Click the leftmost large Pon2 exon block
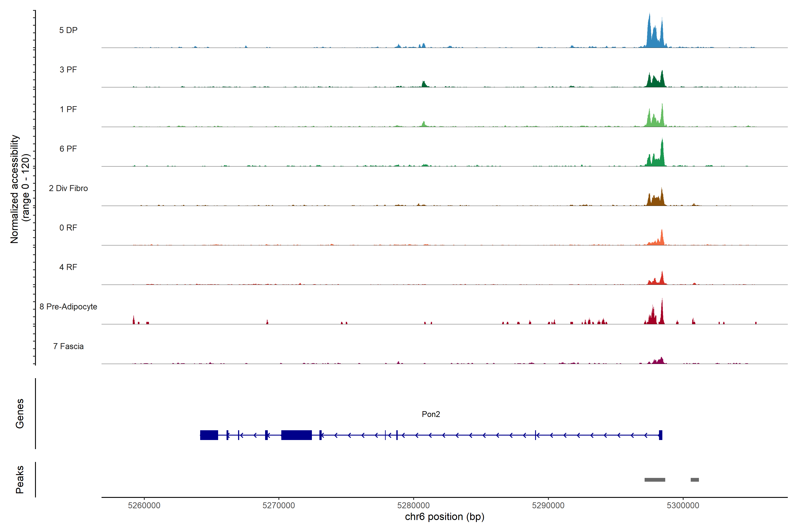 (x=209, y=435)
